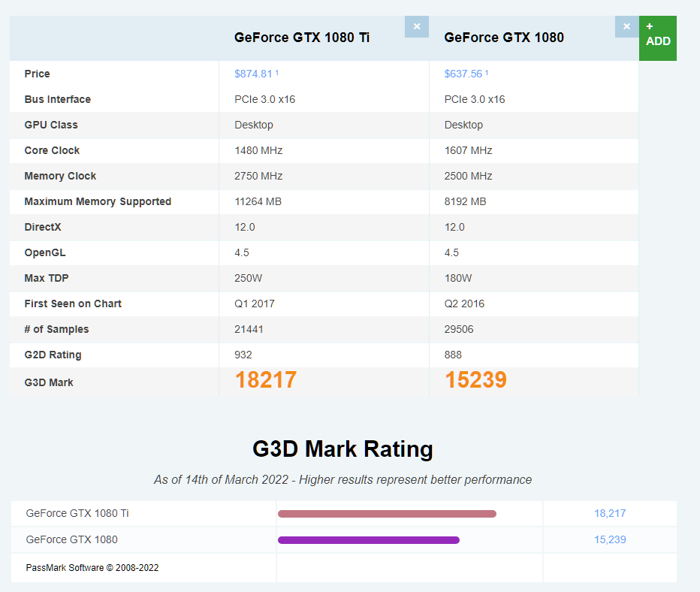Click the Q2 2016 first seen value
This screenshot has width=700, height=592.
pos(464,304)
